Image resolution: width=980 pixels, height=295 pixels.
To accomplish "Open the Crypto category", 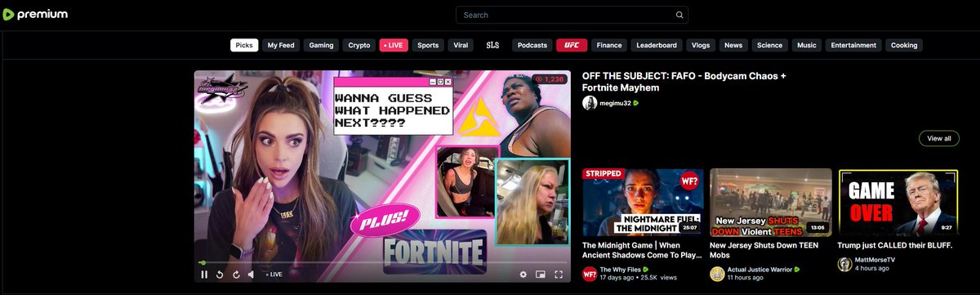I will point(359,46).
